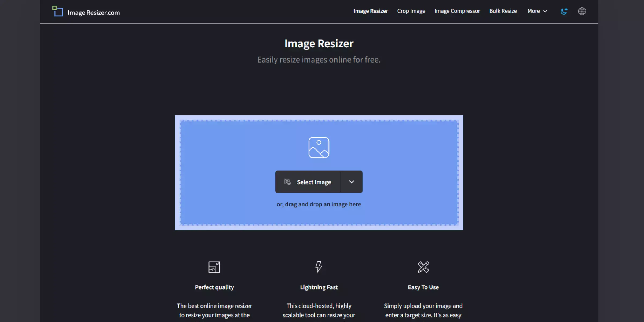Click the lightning fast bolt icon
Image resolution: width=644 pixels, height=322 pixels.
pyautogui.click(x=319, y=267)
